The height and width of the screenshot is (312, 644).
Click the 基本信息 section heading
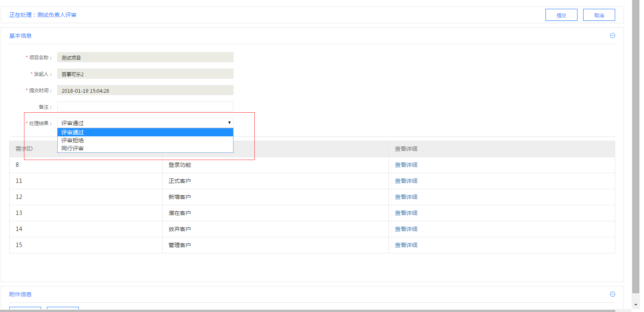pyautogui.click(x=20, y=36)
